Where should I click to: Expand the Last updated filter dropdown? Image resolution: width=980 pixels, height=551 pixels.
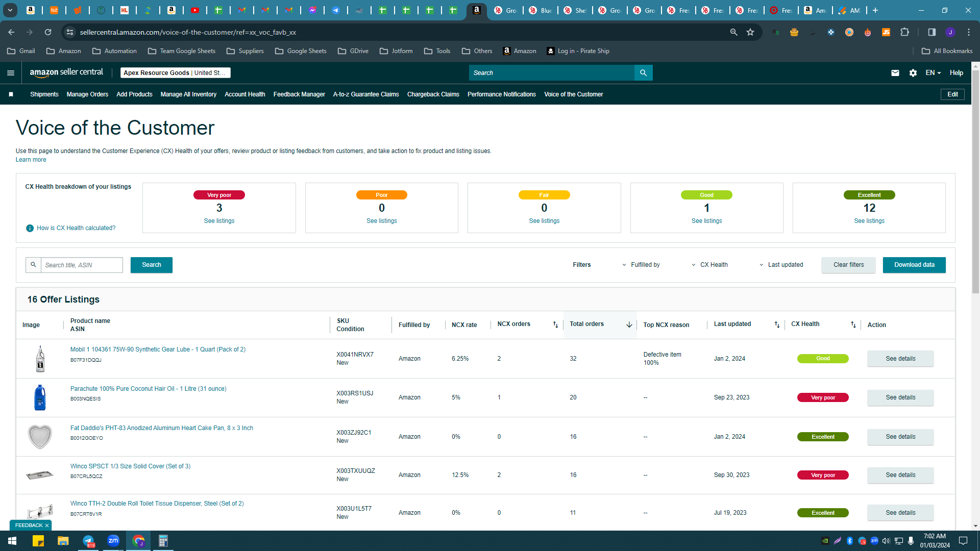(x=781, y=265)
